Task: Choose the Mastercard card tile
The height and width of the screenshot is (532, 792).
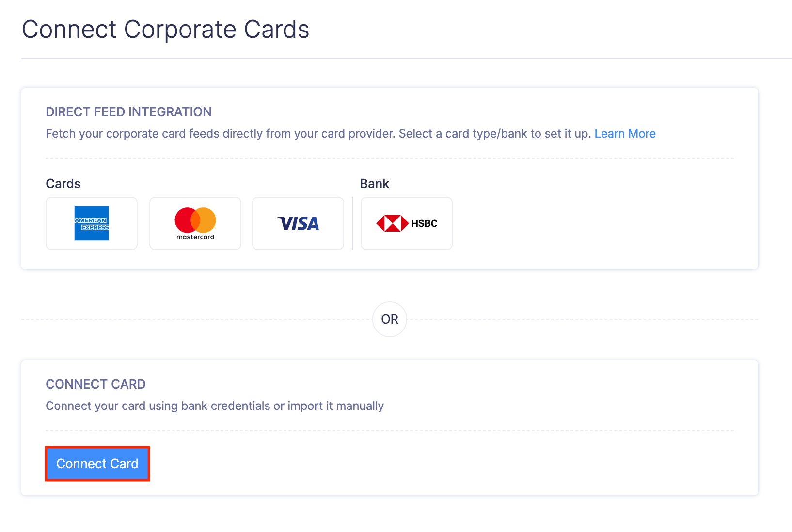Action: (195, 223)
